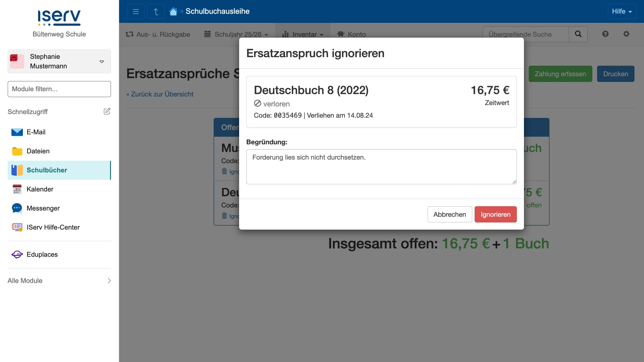Viewport: 644px width, 362px height.
Task: Open the Schulbücher module in the sidebar
Action: [x=47, y=170]
